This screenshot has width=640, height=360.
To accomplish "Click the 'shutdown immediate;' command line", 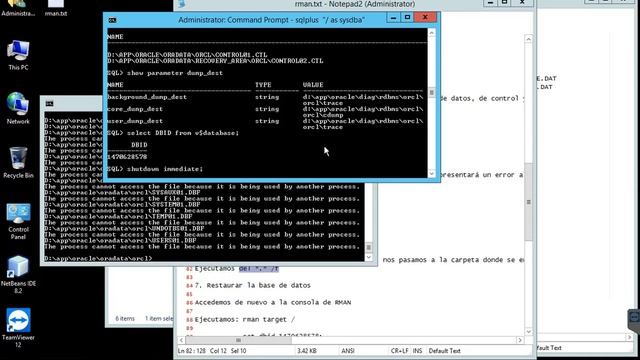I will pyautogui.click(x=155, y=169).
